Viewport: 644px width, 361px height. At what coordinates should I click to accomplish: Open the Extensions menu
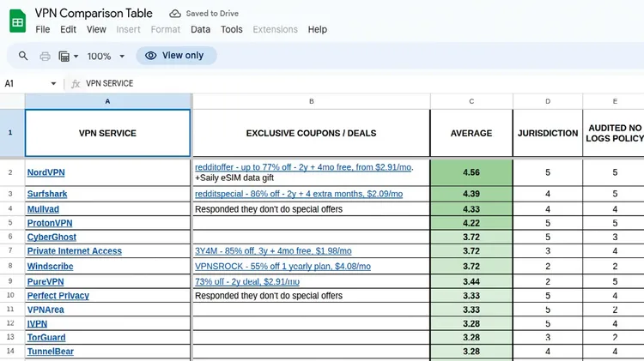pyautogui.click(x=275, y=29)
